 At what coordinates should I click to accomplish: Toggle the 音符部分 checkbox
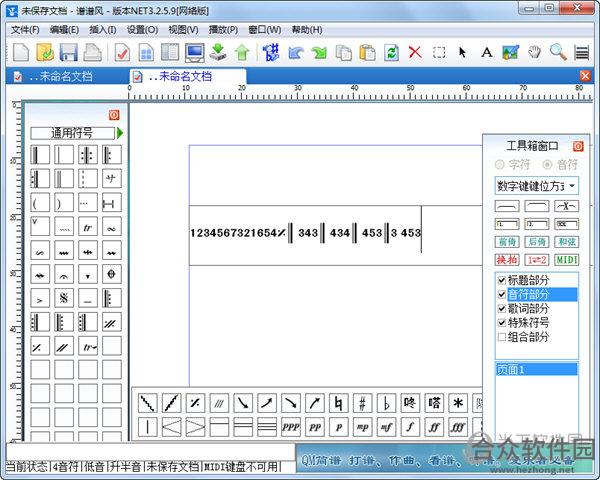(502, 294)
